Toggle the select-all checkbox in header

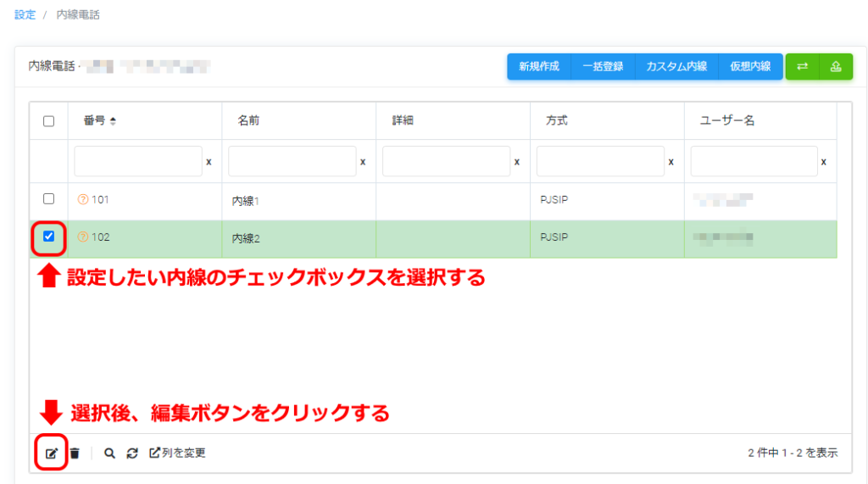(x=48, y=121)
